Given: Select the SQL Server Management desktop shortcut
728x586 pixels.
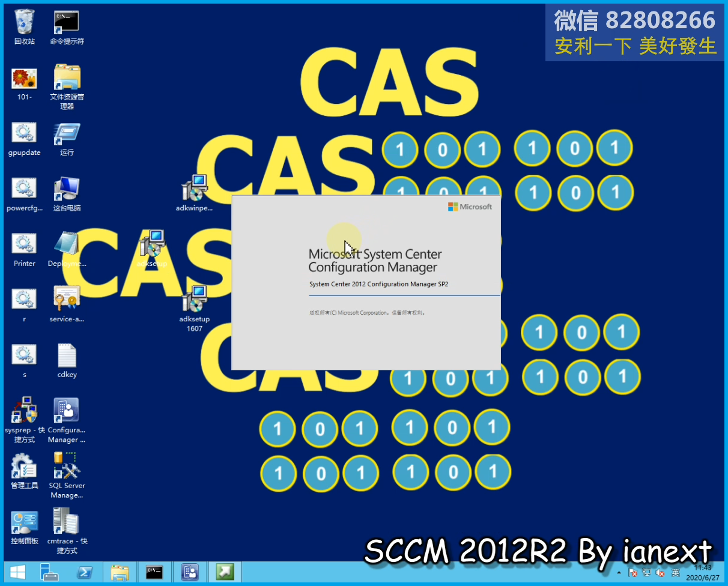Looking at the screenshot, I should [x=67, y=476].
